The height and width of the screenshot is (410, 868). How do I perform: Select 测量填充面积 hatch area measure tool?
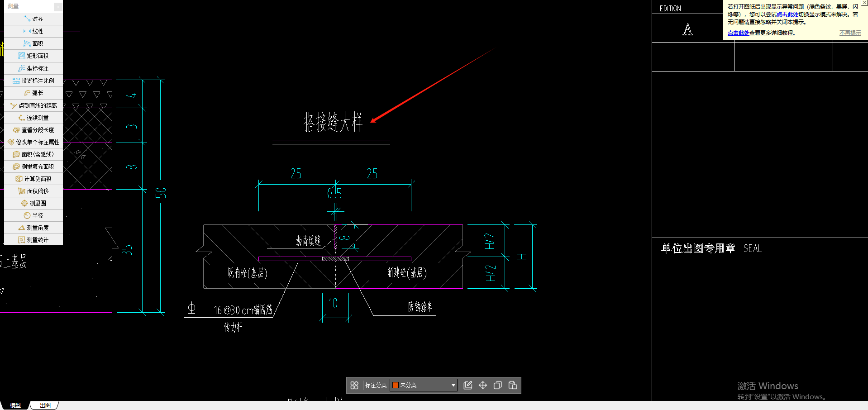click(33, 167)
